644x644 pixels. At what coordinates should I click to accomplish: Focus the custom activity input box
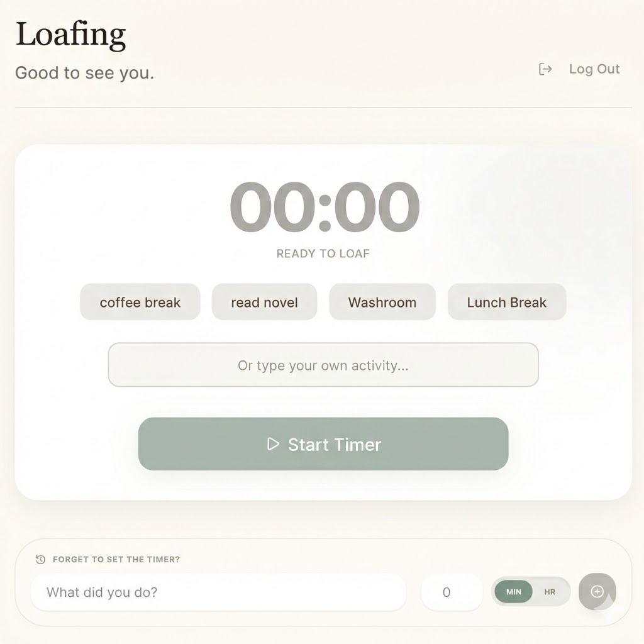tap(323, 365)
